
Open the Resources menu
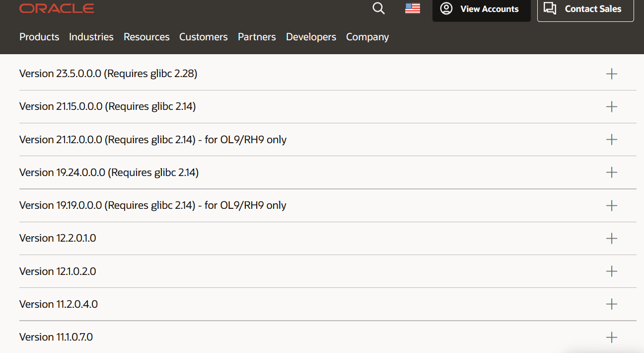[146, 37]
